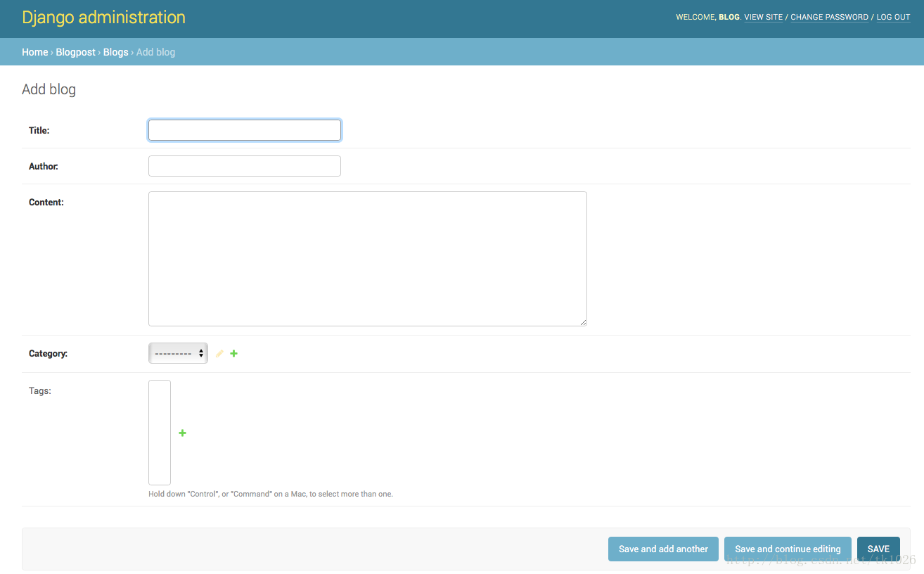
Task: Click the Title field label
Action: click(39, 130)
